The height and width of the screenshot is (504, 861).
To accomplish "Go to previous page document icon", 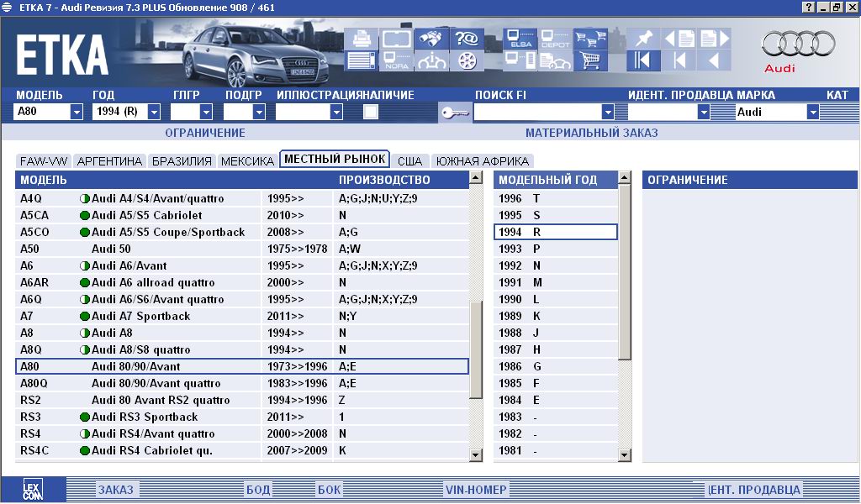I will (679, 39).
